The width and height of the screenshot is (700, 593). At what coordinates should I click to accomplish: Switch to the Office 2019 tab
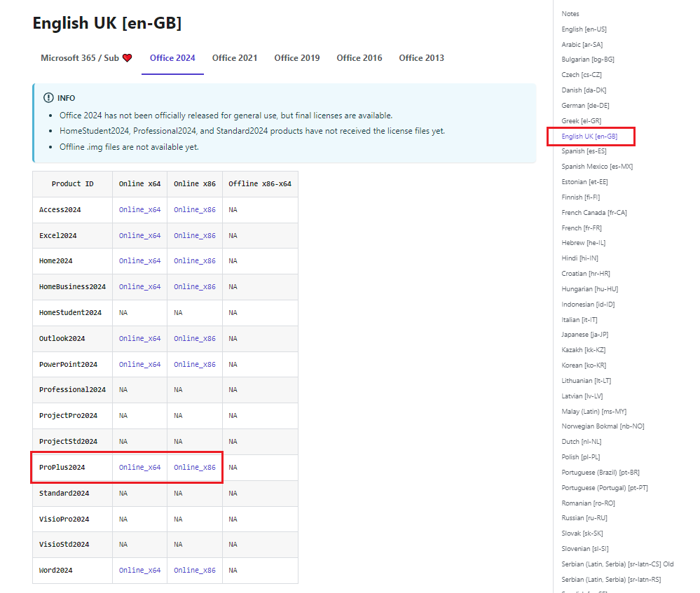tap(297, 58)
